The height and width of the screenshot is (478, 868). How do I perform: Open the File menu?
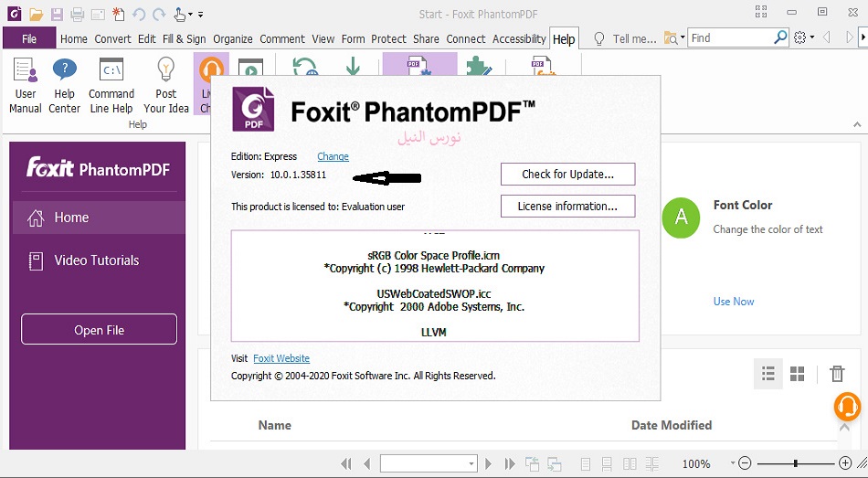(29, 39)
